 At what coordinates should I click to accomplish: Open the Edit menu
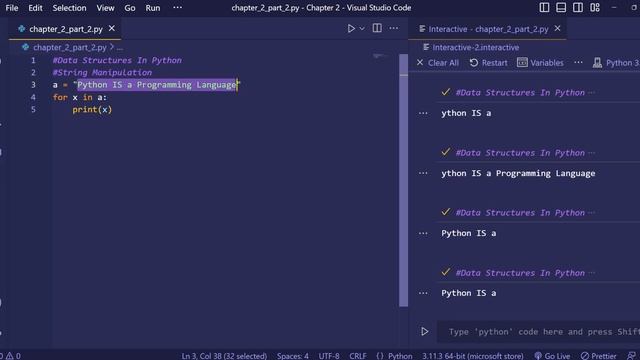pyautogui.click(x=35, y=8)
